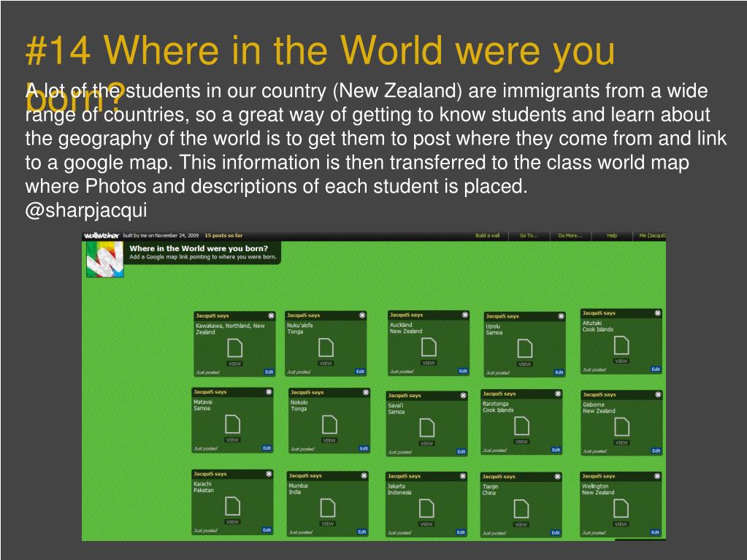747x560 pixels.
Task: Close the Upolu Samoa note
Action: tap(562, 316)
